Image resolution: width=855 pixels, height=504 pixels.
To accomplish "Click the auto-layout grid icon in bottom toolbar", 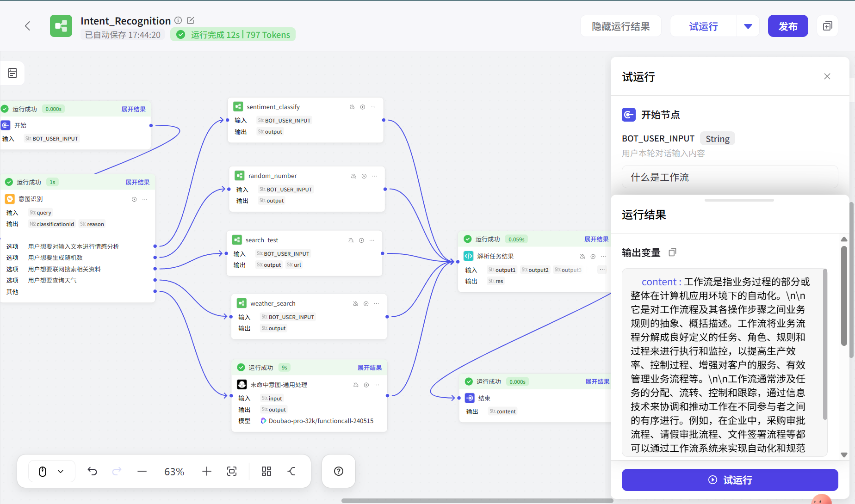I will pyautogui.click(x=266, y=471).
